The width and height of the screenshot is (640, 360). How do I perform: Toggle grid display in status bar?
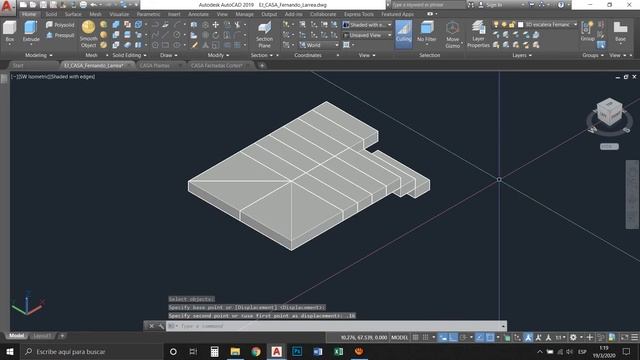point(416,338)
